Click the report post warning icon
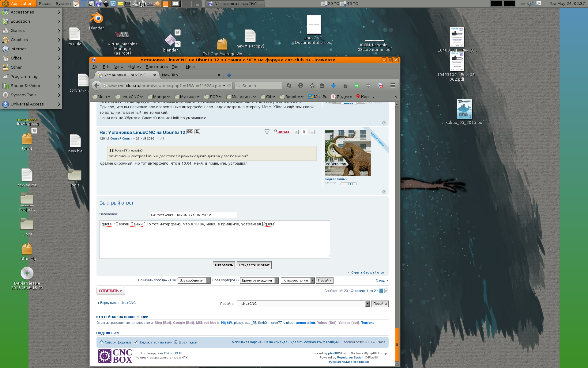 [267, 132]
